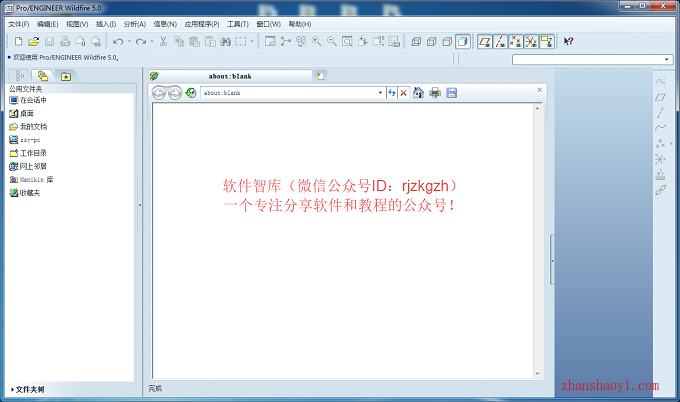The height and width of the screenshot is (402, 680).
Task: Toggle datum planes display
Action: [x=485, y=42]
